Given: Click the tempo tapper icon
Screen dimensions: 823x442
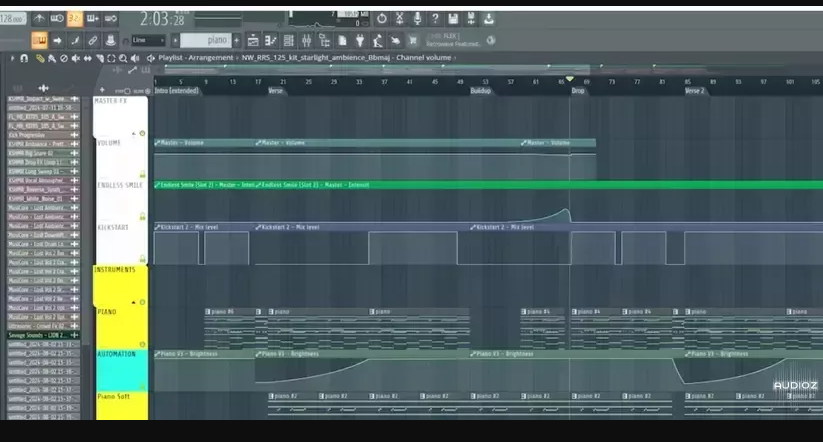Looking at the screenshot, I should point(377,40).
